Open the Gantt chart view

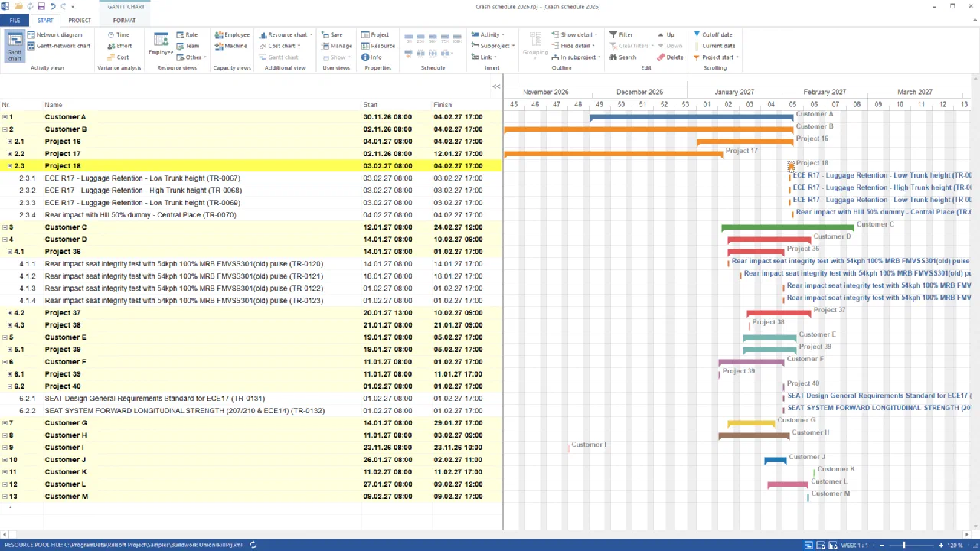(x=15, y=47)
